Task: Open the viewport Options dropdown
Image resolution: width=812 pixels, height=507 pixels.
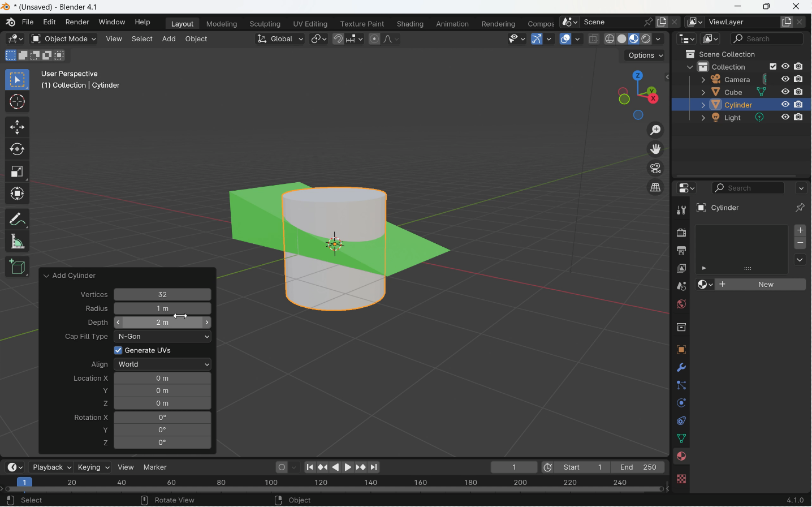Action: [645, 55]
